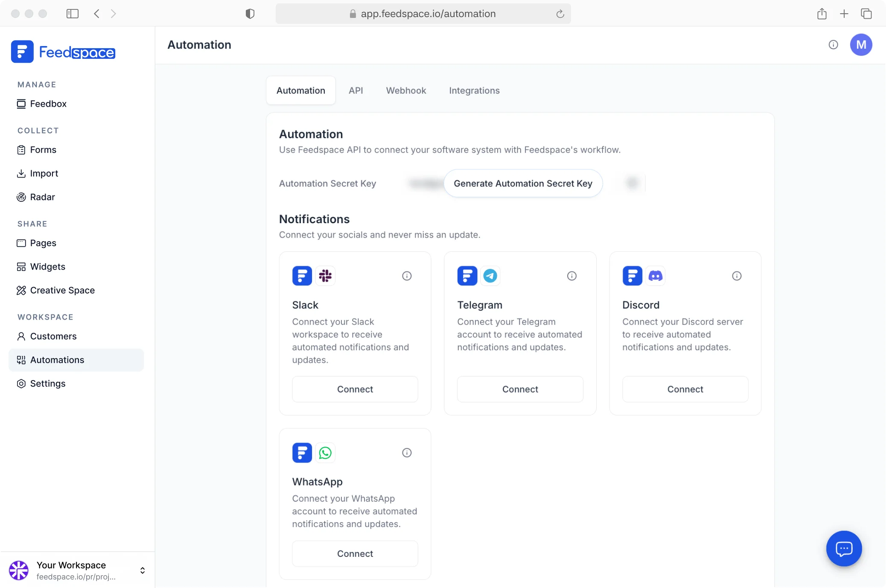The image size is (886, 588).
Task: Click the Safari share icon
Action: (822, 14)
